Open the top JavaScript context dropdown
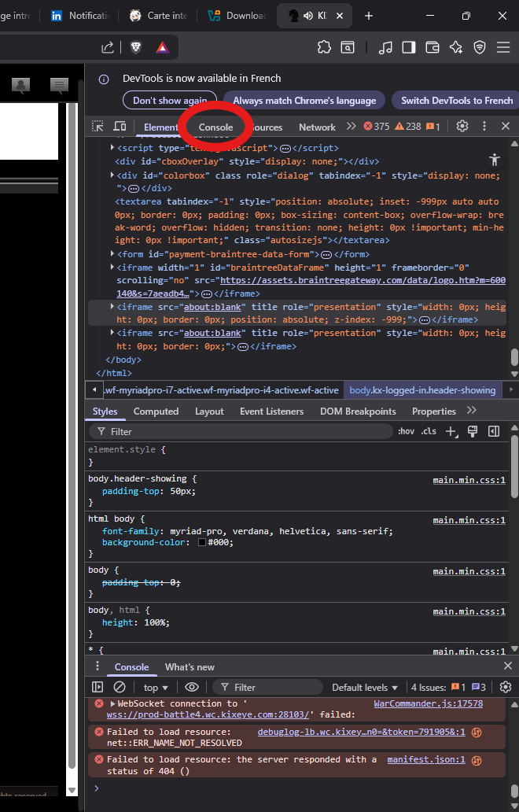This screenshot has width=519, height=812. tap(155, 687)
